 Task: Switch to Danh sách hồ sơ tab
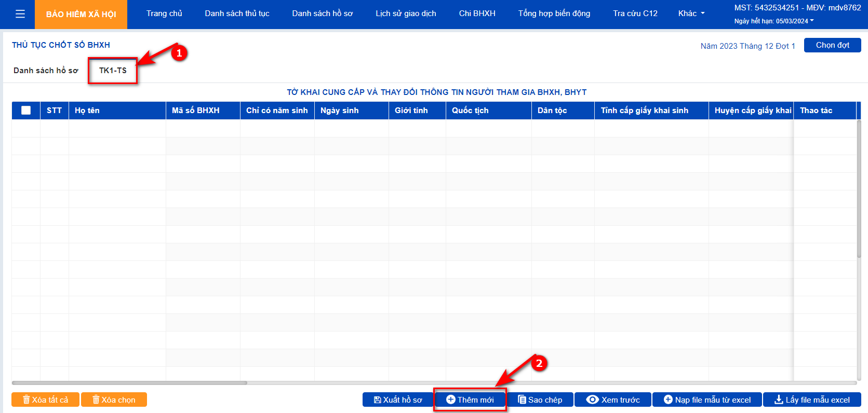tap(46, 71)
